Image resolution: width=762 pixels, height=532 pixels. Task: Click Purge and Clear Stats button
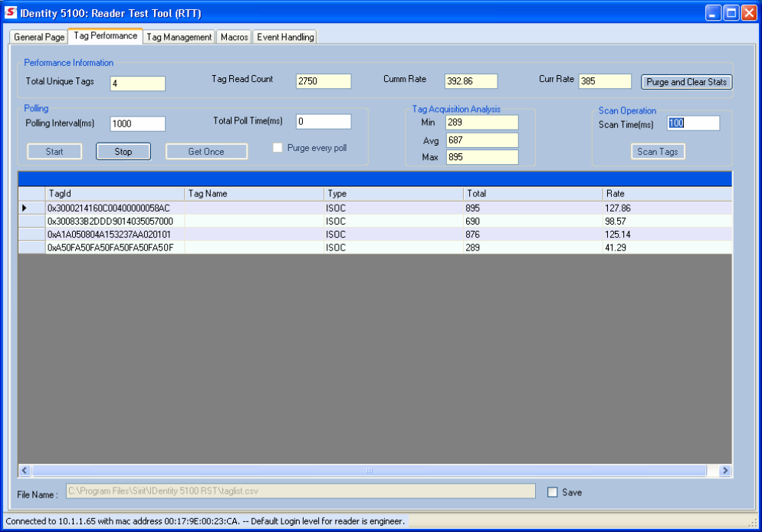pos(686,82)
